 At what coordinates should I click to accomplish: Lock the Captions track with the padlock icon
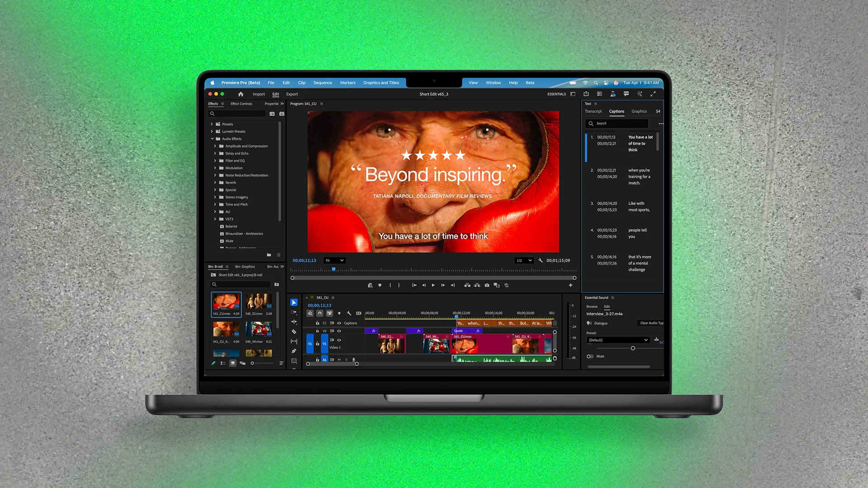pos(318,323)
